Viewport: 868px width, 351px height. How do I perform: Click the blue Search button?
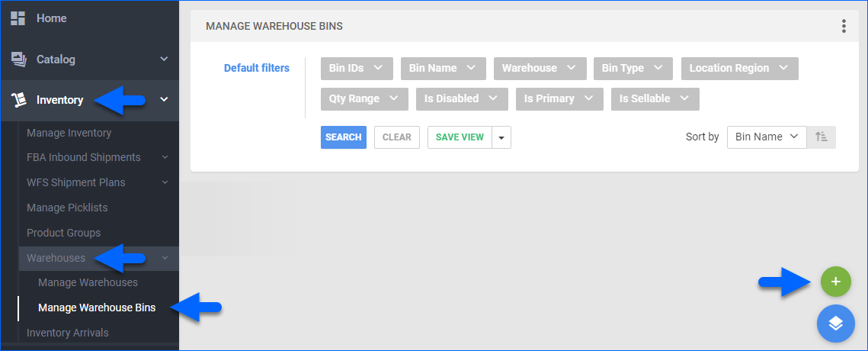343,137
